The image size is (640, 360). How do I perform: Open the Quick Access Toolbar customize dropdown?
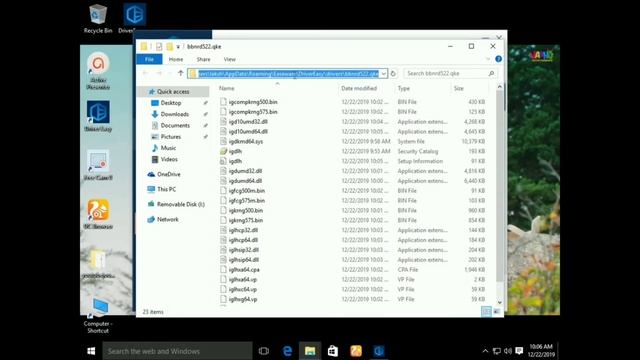coord(178,47)
